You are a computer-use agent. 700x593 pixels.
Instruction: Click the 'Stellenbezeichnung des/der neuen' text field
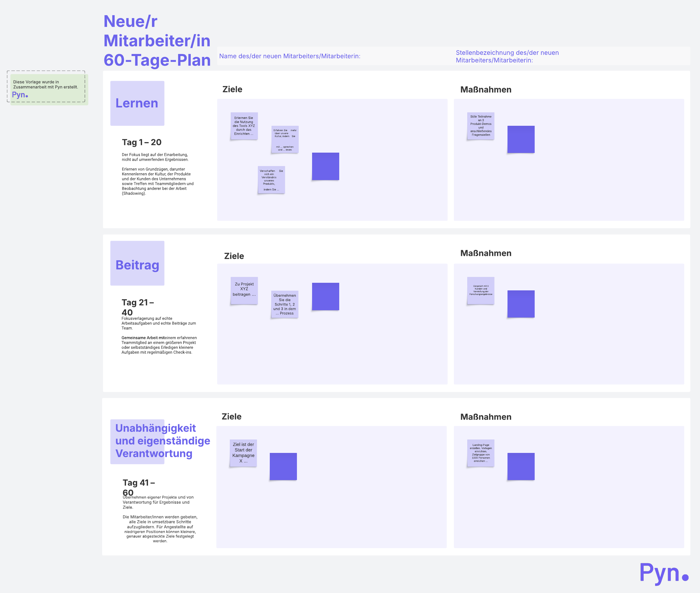507,56
